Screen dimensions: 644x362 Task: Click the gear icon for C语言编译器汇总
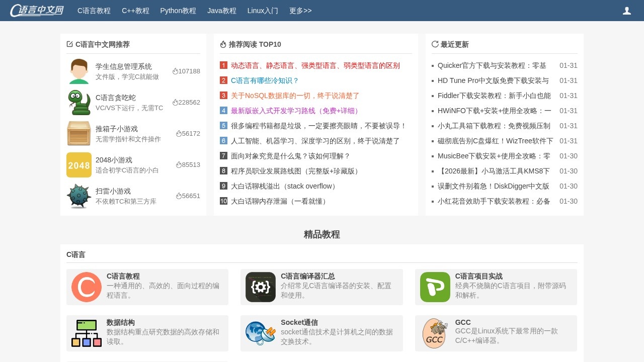[260, 287]
